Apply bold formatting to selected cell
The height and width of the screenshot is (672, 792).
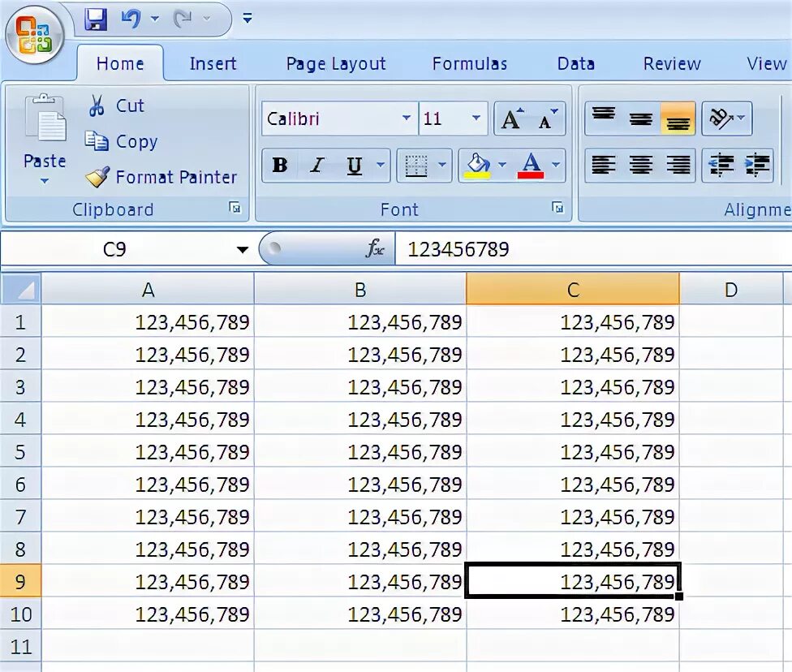click(x=279, y=165)
